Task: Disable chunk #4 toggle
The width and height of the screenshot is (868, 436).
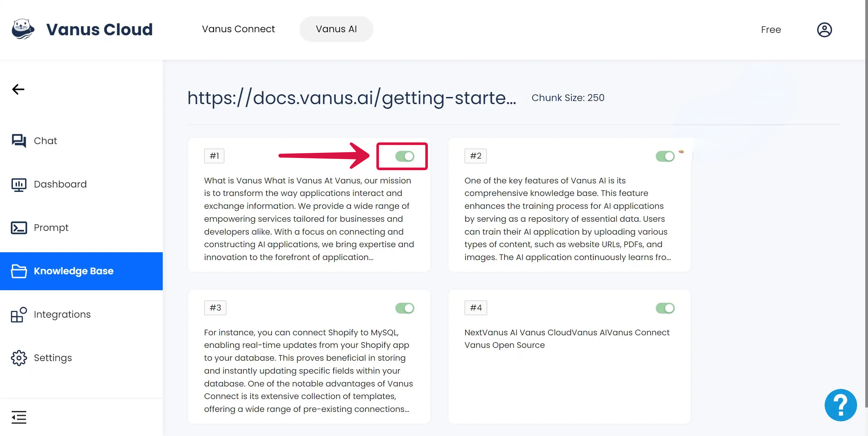Action: (x=665, y=308)
